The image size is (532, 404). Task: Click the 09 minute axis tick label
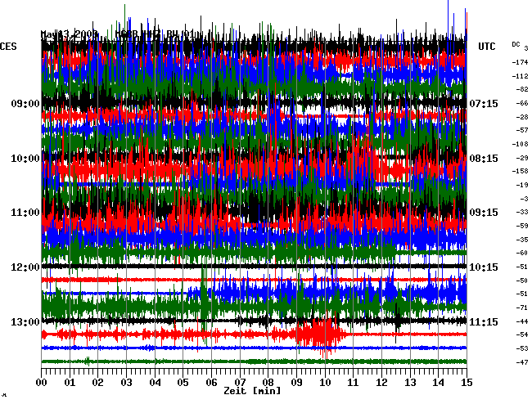[296, 383]
